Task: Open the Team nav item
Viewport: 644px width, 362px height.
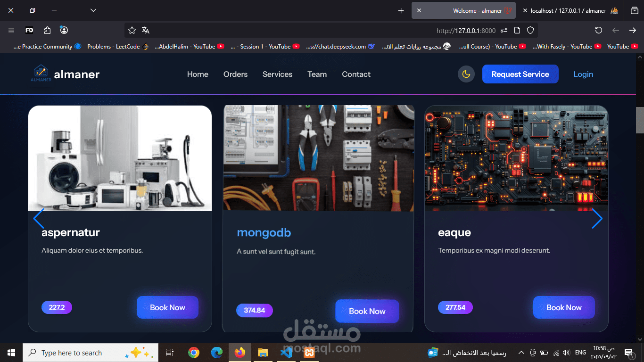Action: pos(317,74)
